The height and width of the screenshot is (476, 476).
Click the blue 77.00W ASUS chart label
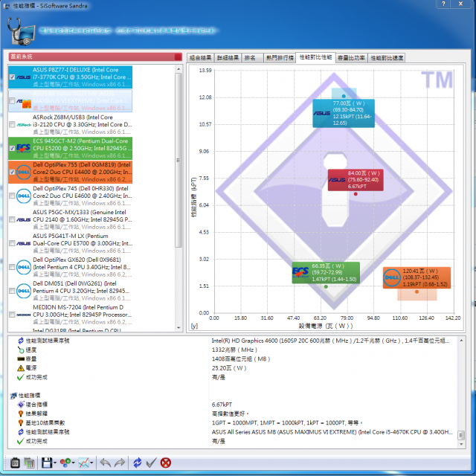[x=344, y=113]
